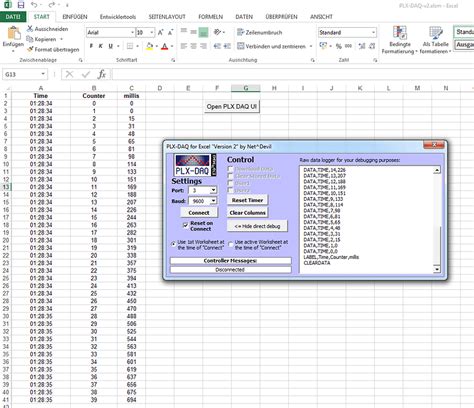Activate Format übertragen painter
The width and height of the screenshot is (474, 408).
coord(53,49)
